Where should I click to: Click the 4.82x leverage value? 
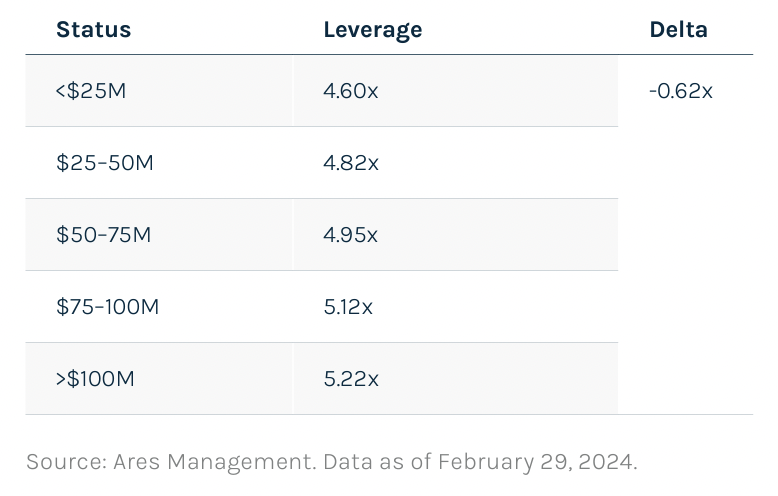click(351, 163)
